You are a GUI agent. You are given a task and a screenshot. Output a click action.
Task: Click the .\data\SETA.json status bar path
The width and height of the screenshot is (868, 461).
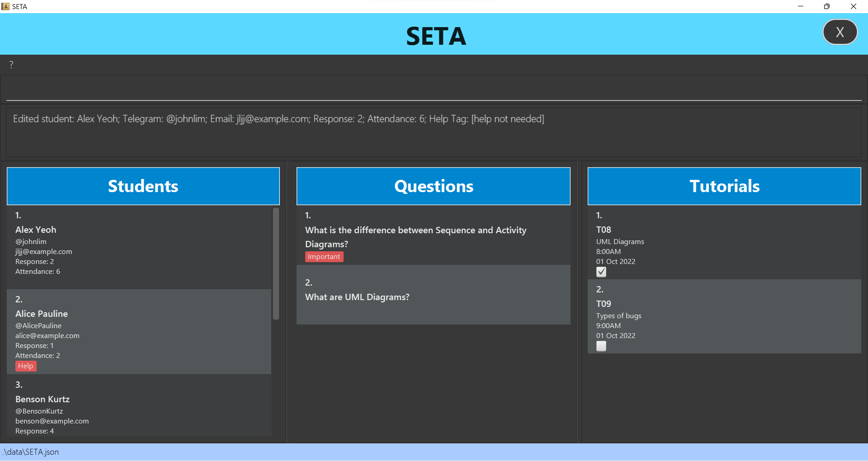(x=31, y=452)
